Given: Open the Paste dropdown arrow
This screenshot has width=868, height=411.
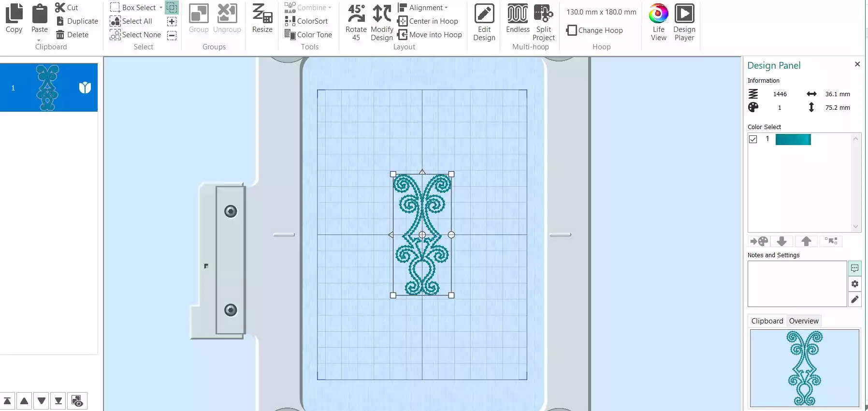Looking at the screenshot, I should pos(39,40).
